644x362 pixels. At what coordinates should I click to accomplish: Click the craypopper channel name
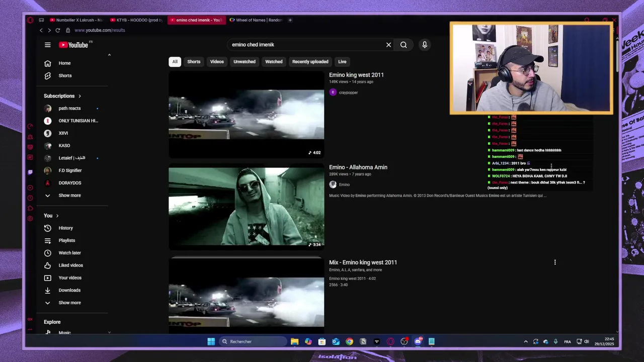pos(348,93)
